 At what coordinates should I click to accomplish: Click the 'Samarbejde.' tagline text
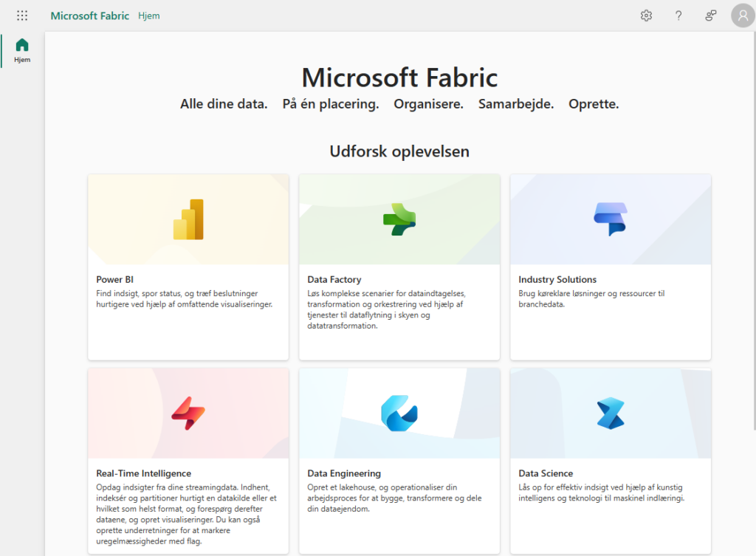click(516, 103)
